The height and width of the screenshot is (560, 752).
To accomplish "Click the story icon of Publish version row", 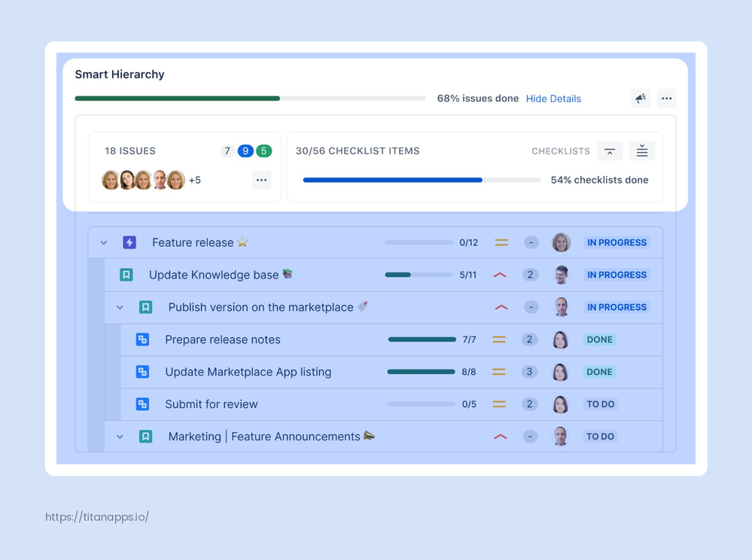I will pyautogui.click(x=146, y=307).
